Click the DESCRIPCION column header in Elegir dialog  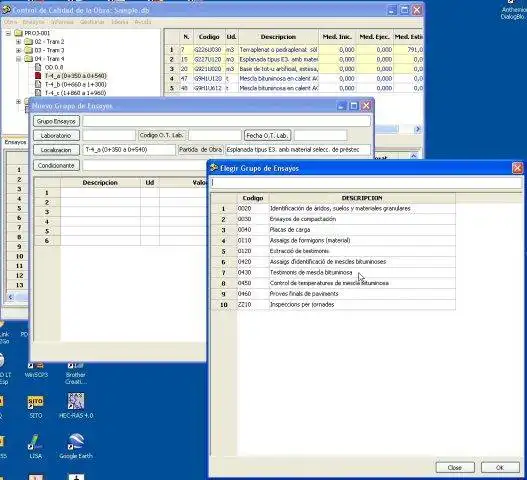coord(362,198)
